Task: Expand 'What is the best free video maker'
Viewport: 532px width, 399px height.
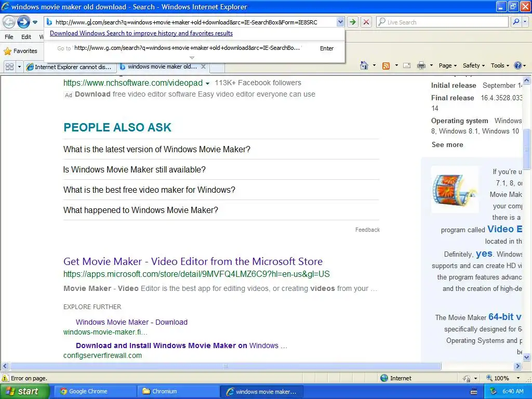Action: click(x=221, y=190)
